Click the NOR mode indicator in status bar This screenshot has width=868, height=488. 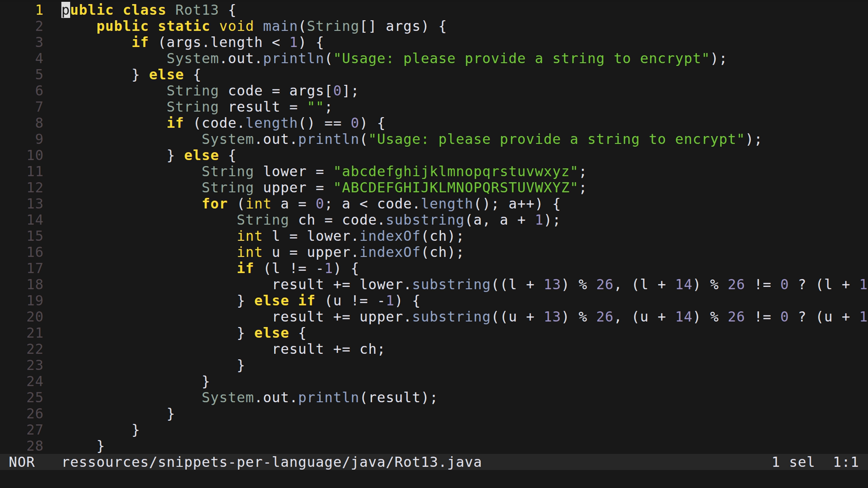click(22, 462)
